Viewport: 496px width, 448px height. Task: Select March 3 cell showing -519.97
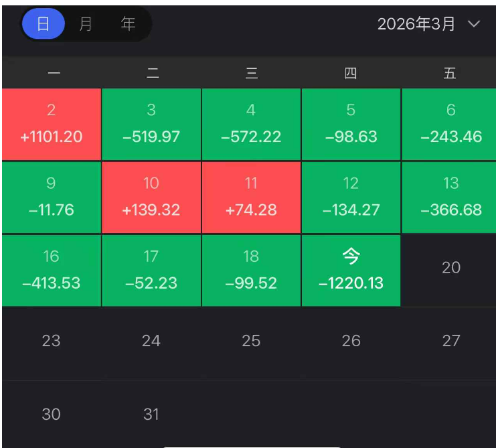click(x=151, y=125)
